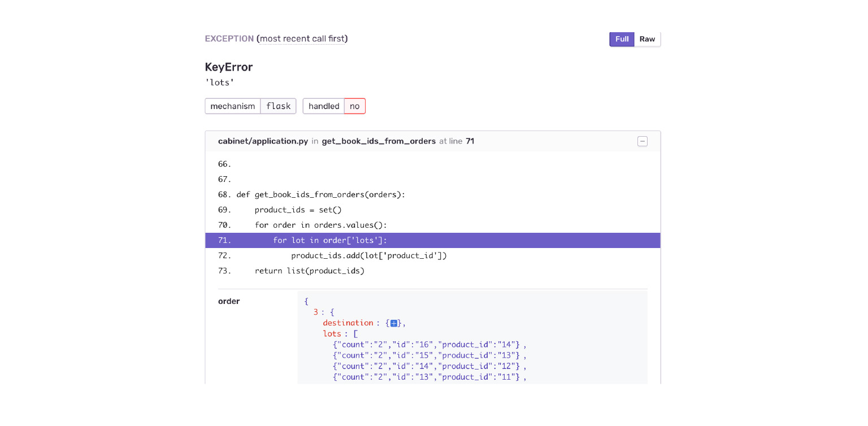The width and height of the screenshot is (868, 426).
Task: Select code line 70 for order loop
Action: tap(433, 225)
